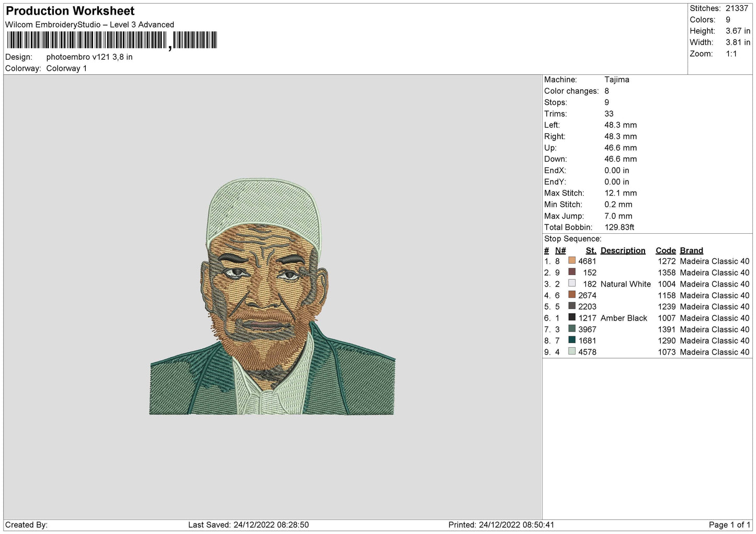The width and height of the screenshot is (756, 534).
Task: Click the Natural White thread swatch
Action: (x=572, y=283)
